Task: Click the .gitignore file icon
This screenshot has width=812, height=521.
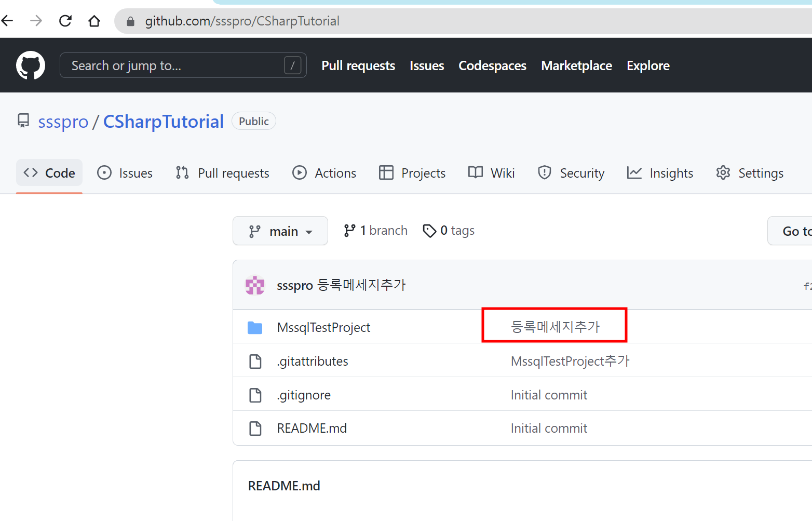Action: [x=255, y=395]
